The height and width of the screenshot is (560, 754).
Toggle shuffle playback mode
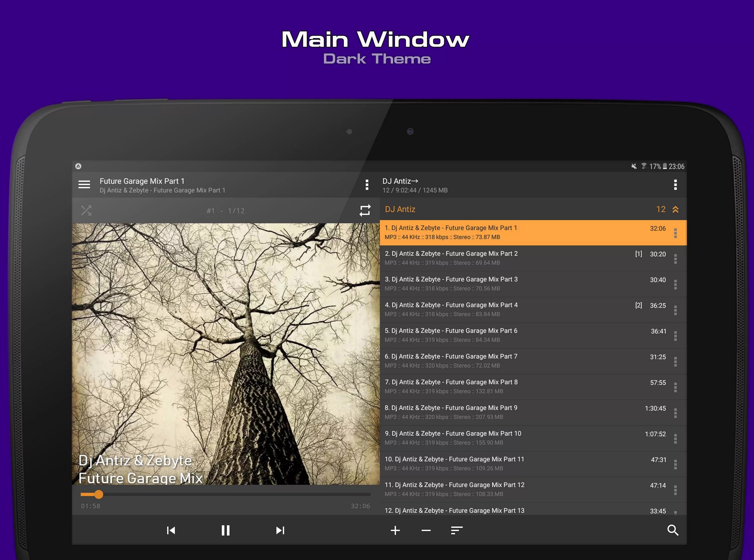86,211
